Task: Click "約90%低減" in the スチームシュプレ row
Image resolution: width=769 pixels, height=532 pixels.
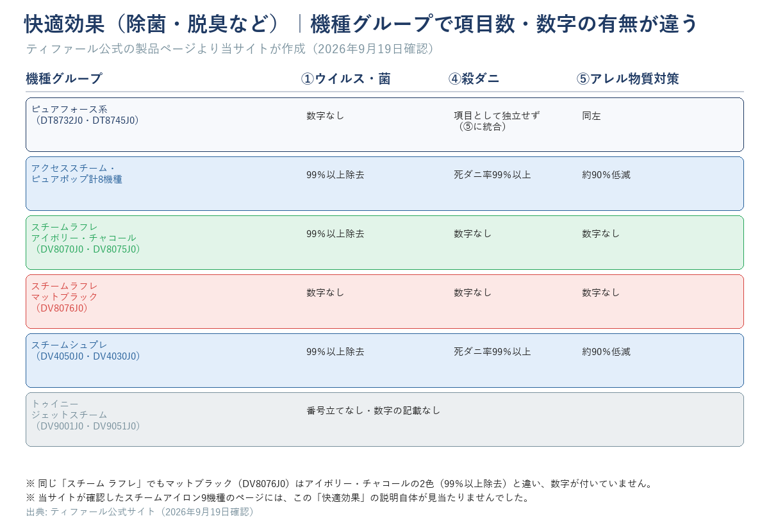Action: click(x=606, y=352)
